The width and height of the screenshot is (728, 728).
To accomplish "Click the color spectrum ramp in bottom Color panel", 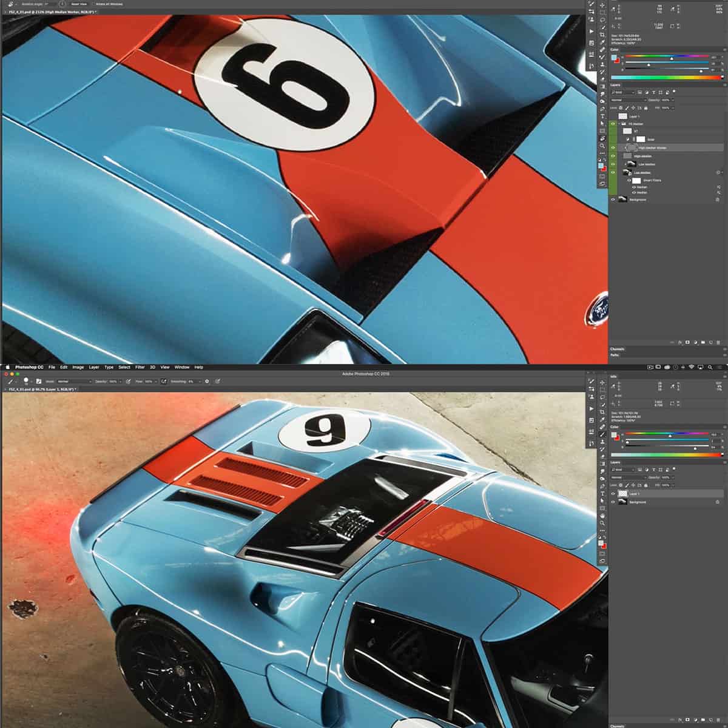I will click(x=666, y=454).
